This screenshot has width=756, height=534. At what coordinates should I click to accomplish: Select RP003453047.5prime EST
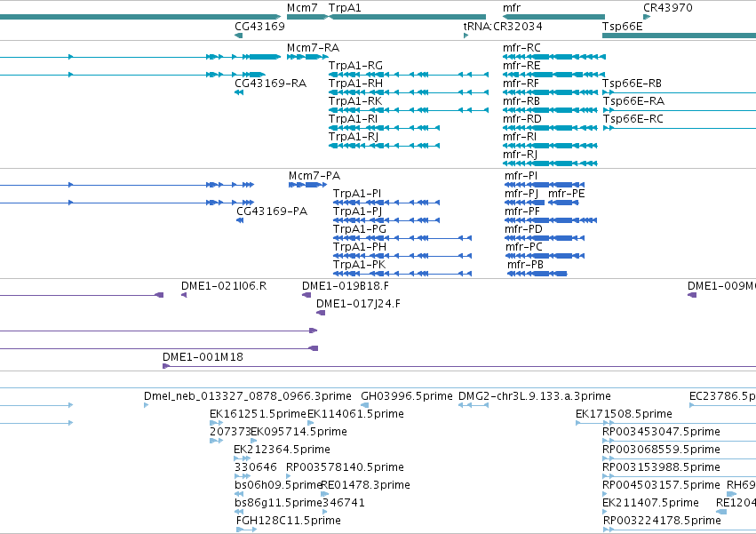[680, 441]
